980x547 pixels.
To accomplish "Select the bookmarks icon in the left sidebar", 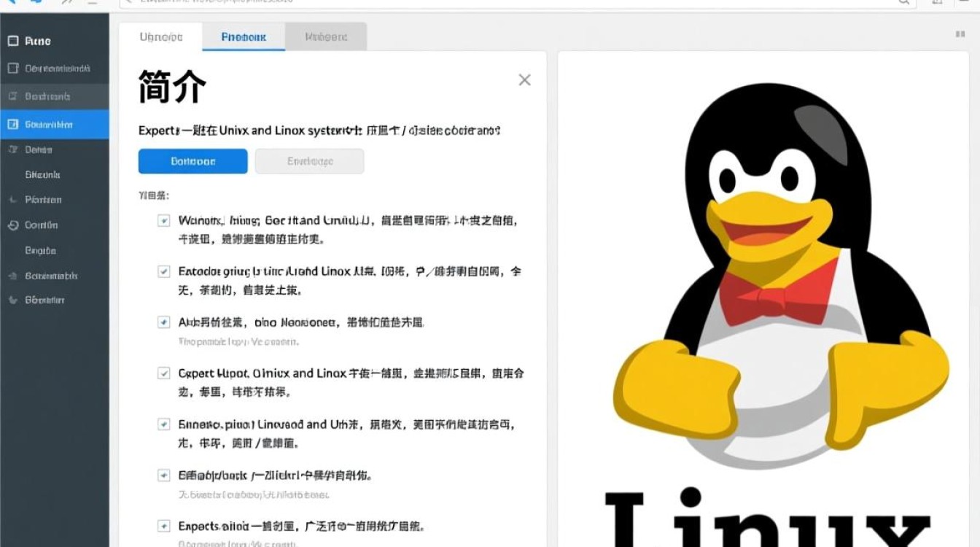I will [12, 96].
